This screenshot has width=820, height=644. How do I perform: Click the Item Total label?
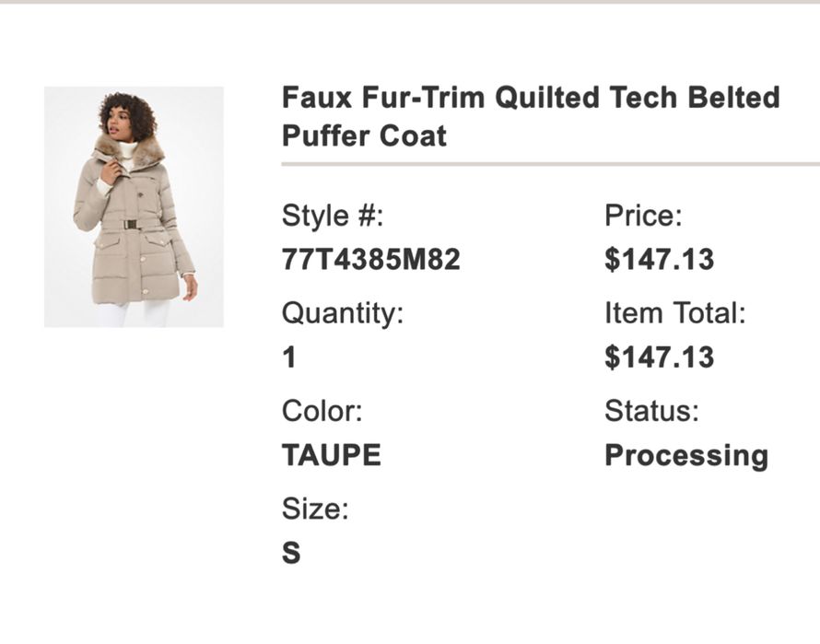[x=674, y=313]
